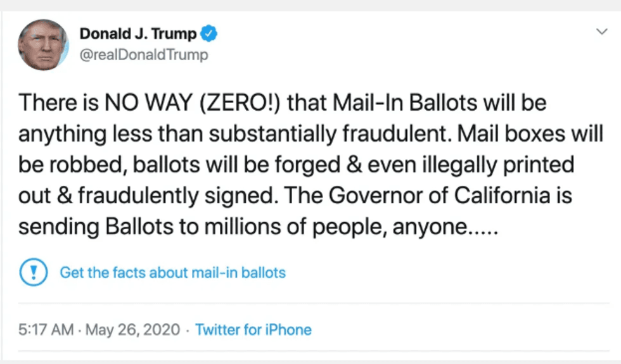The image size is (621, 364).
Task: Click the blue verified badge
Action: pos(208,35)
